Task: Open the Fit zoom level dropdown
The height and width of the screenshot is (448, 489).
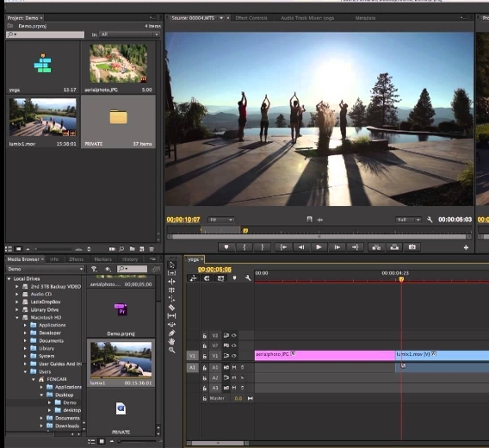Action: [x=221, y=220]
